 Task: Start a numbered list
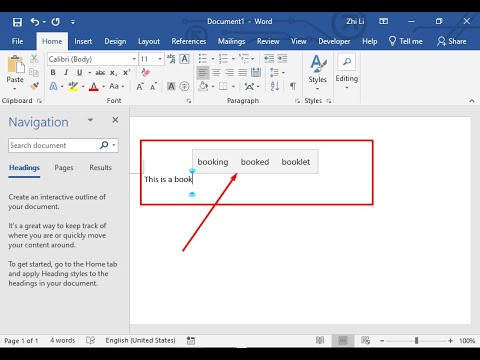click(x=223, y=59)
